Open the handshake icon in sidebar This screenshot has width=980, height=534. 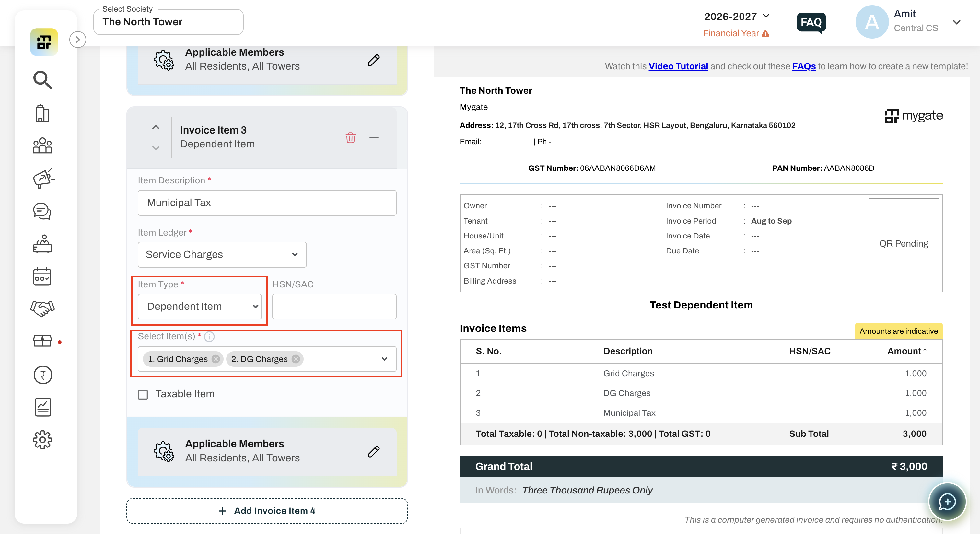point(42,308)
